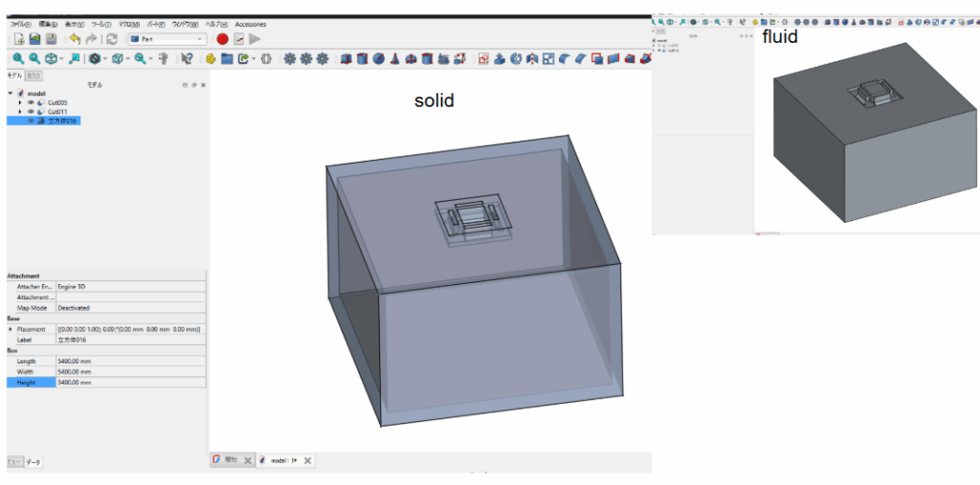Image resolution: width=980 pixels, height=485 pixels.
Task: Expand the Cut005 tree node
Action: click(x=20, y=102)
